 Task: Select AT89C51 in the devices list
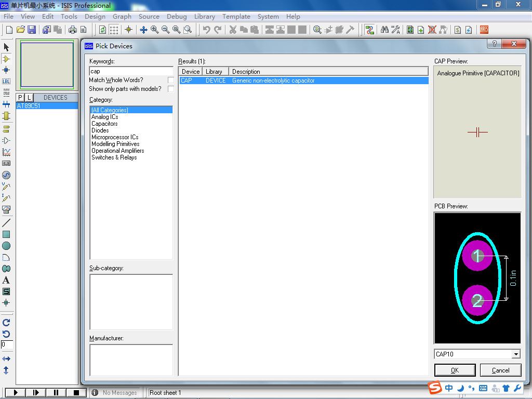coord(47,106)
